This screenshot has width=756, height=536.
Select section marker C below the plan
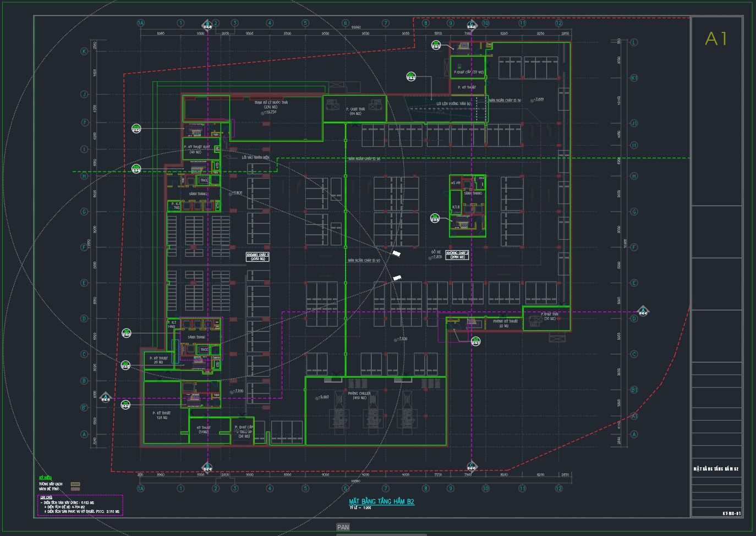pyautogui.click(x=472, y=467)
